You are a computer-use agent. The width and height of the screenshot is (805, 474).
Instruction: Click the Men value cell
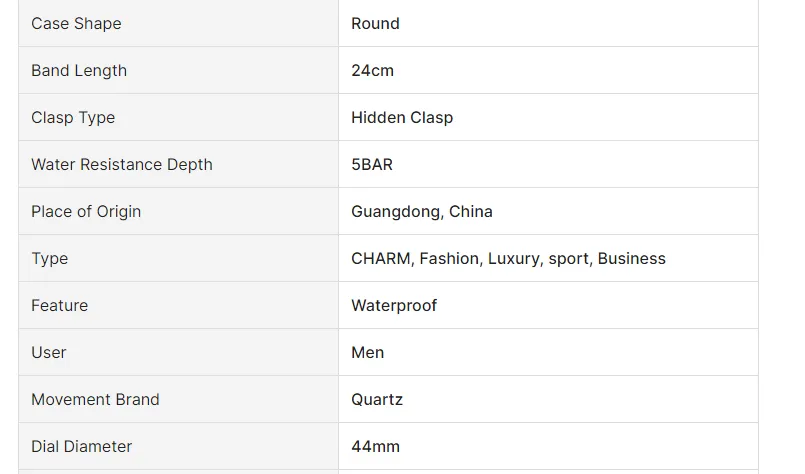[x=368, y=352]
